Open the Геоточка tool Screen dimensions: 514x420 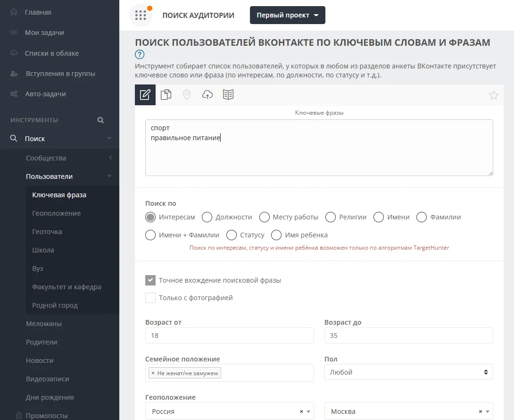(47, 232)
